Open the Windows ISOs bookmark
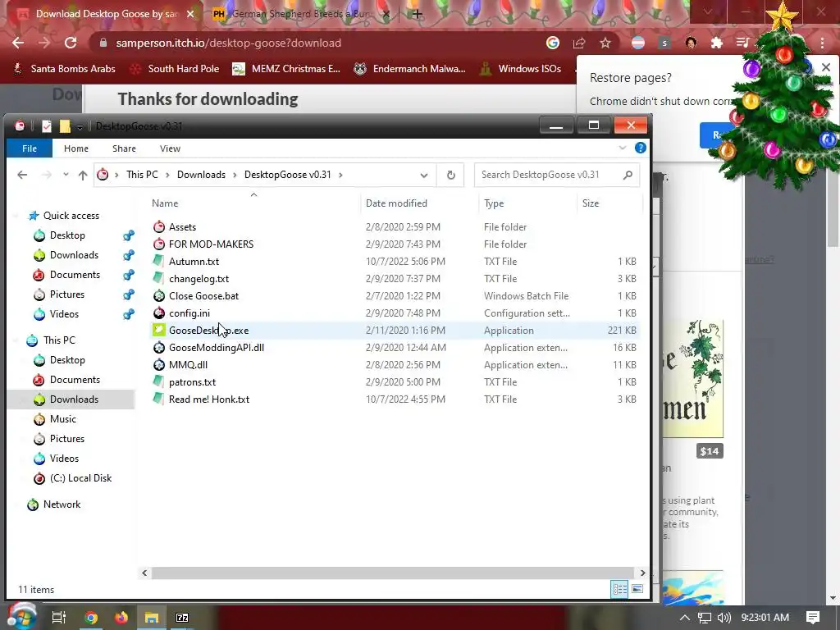Viewport: 840px width, 630px height. (x=521, y=69)
